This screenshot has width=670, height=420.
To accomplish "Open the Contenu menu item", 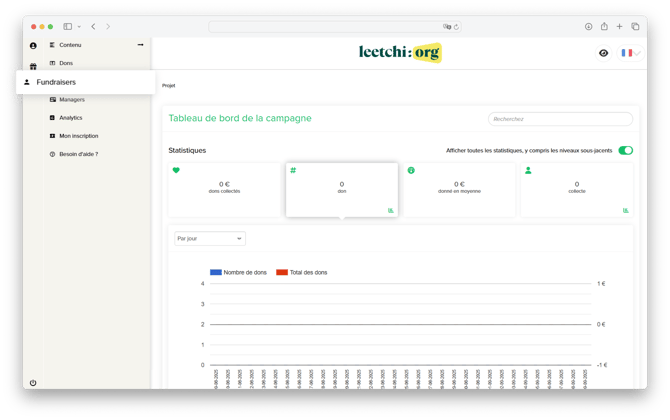I will point(70,45).
